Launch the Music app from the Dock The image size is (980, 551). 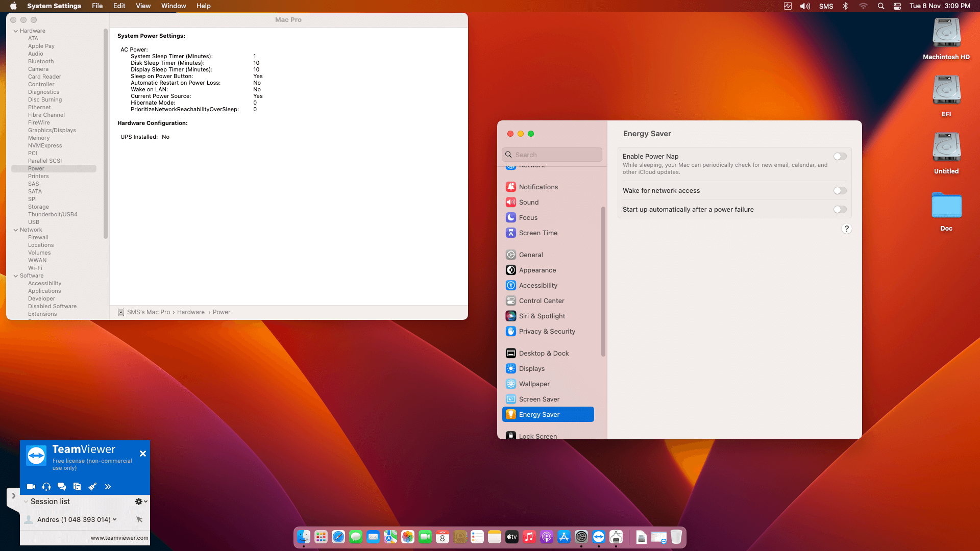pos(529,537)
